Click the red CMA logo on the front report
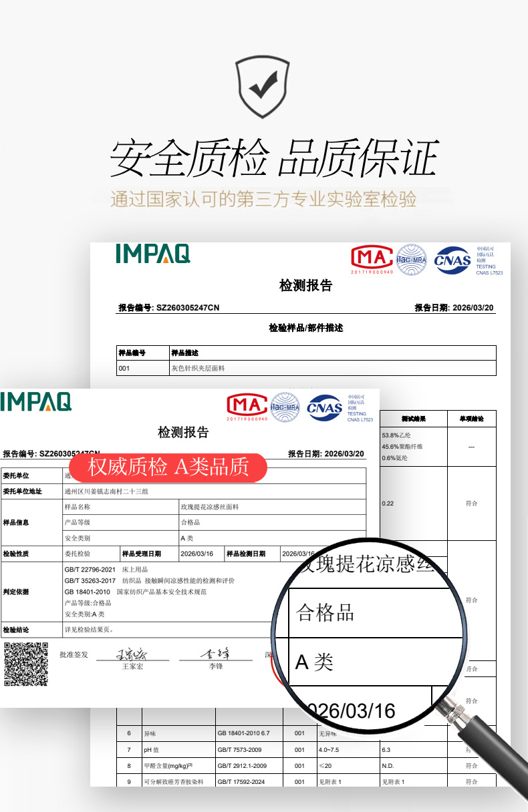Viewport: 528px width, 812px height. [x=247, y=405]
